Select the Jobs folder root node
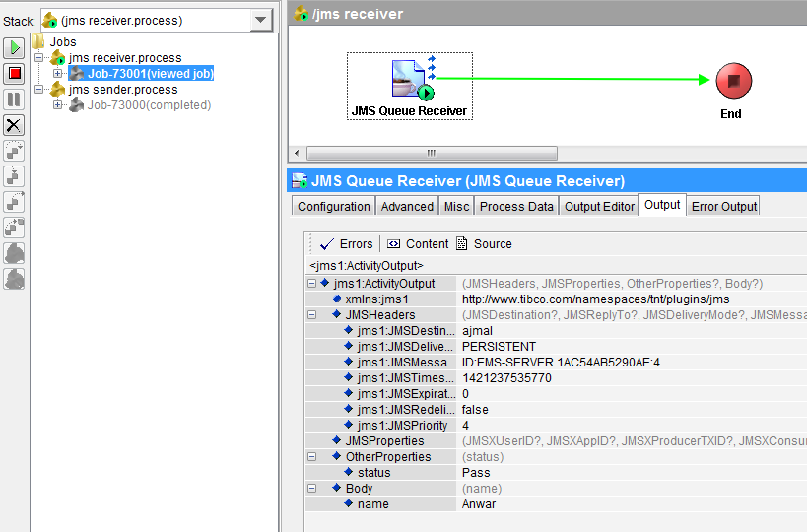807x532 pixels. point(55,41)
